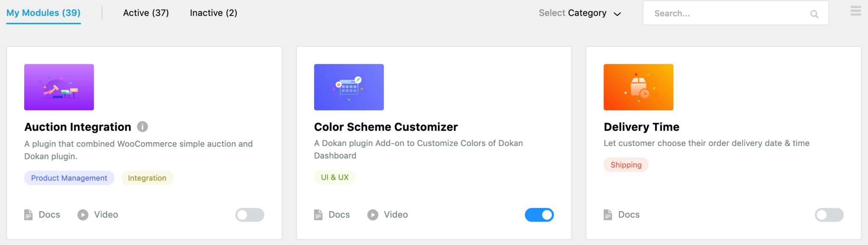Click the Product Management tag on Auction Integration
Screen dimensions: 868x245
tap(69, 178)
